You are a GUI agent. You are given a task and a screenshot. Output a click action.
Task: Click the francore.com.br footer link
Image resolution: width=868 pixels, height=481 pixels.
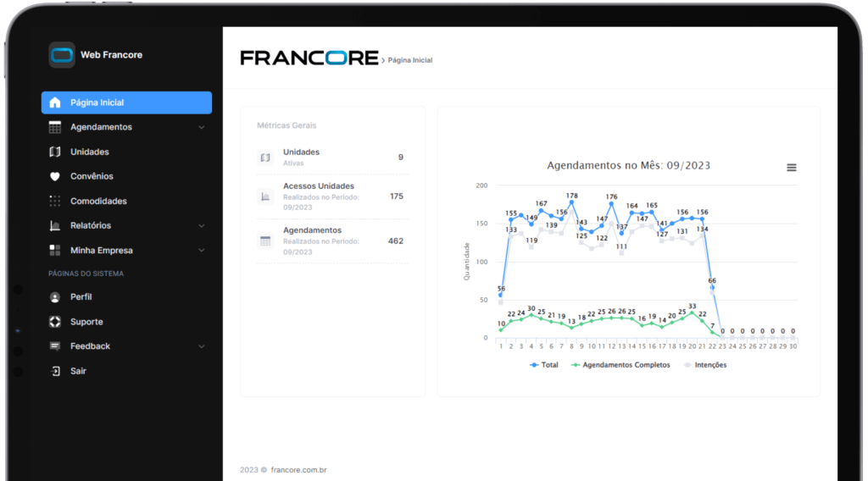(x=298, y=470)
